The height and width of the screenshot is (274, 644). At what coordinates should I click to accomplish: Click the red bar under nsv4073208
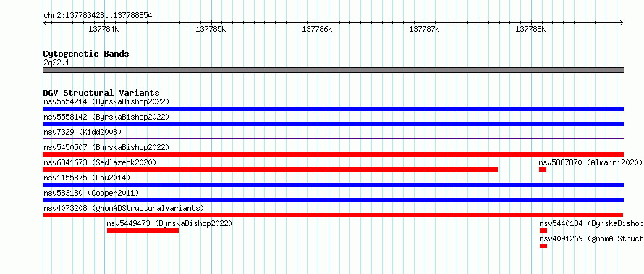point(333,215)
